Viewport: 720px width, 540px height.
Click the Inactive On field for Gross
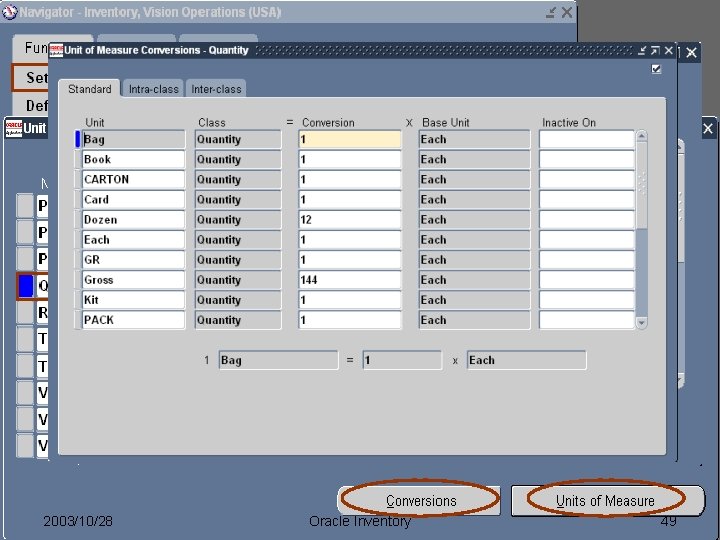pos(587,280)
